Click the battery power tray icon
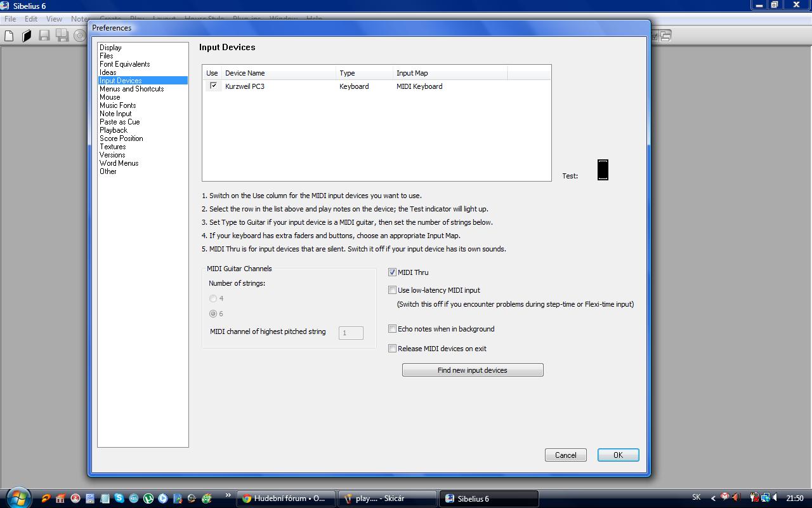Viewport: 812px width, 508px height. pos(754,498)
